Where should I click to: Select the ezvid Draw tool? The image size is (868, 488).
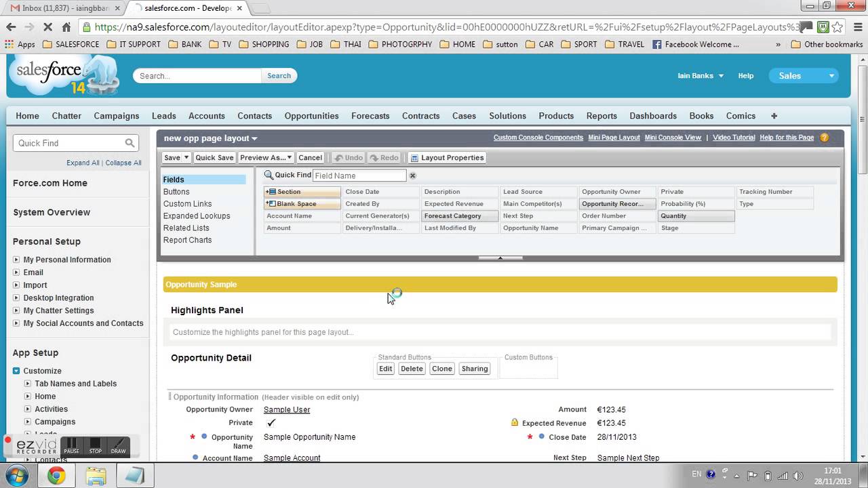(118, 446)
